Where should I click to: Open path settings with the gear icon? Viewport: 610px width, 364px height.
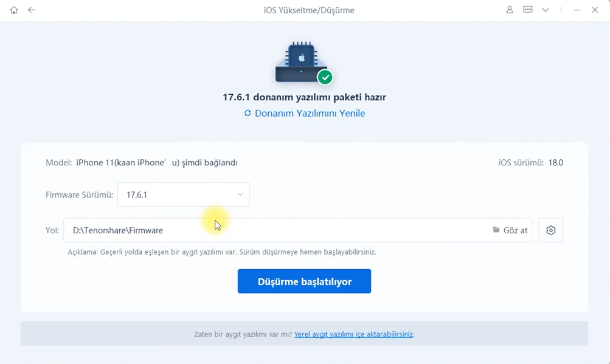(x=550, y=230)
